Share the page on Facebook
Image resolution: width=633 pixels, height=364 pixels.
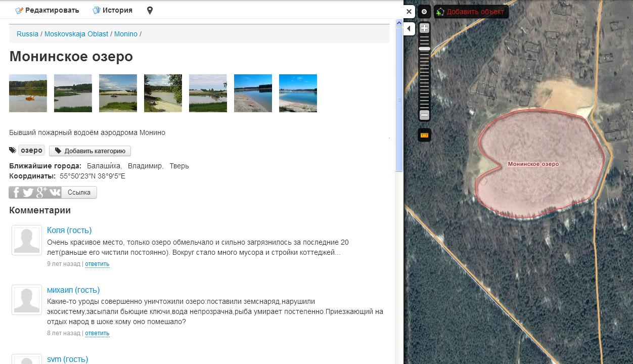pyautogui.click(x=16, y=193)
